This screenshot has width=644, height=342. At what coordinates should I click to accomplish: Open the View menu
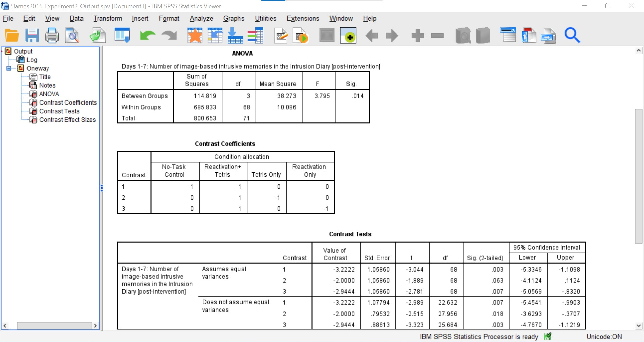click(52, 19)
